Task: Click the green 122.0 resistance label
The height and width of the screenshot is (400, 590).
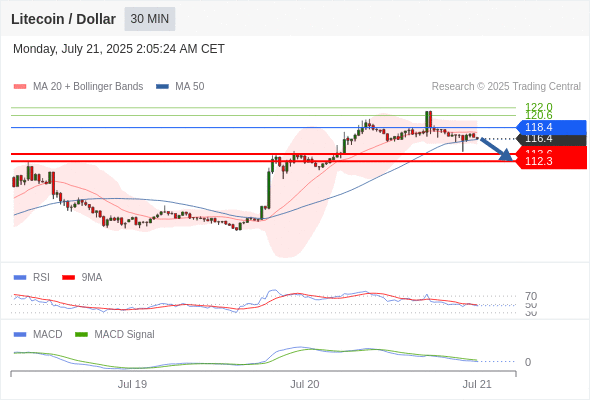Action: pyautogui.click(x=539, y=107)
